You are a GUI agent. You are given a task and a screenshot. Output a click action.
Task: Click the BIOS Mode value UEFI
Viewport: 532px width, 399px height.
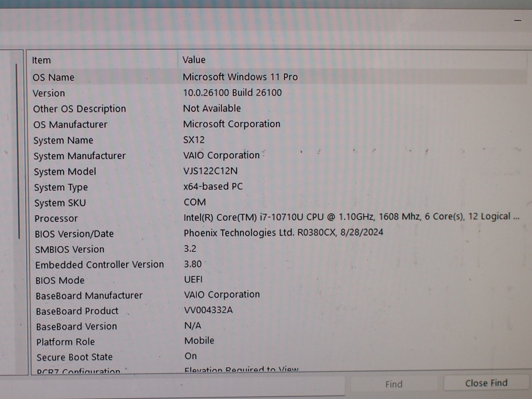(x=193, y=279)
